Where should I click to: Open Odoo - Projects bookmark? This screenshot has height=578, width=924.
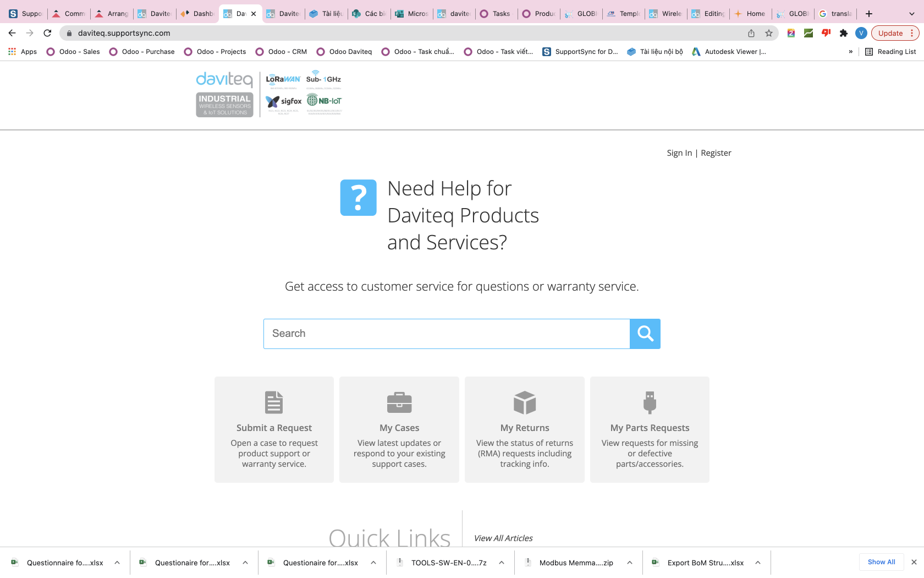215,52
